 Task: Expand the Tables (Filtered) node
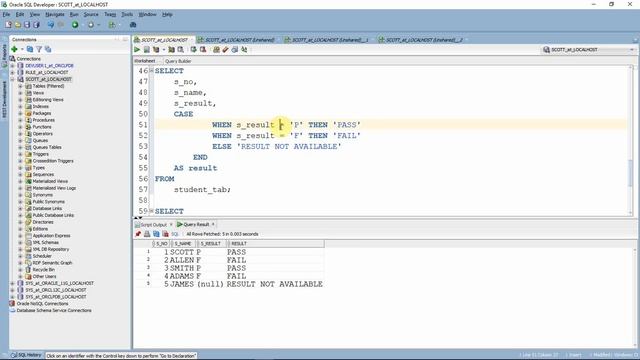pos(20,86)
